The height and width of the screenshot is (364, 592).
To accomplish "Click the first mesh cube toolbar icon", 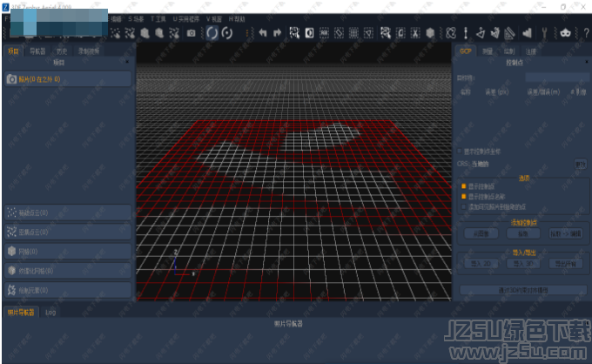I will [x=145, y=33].
